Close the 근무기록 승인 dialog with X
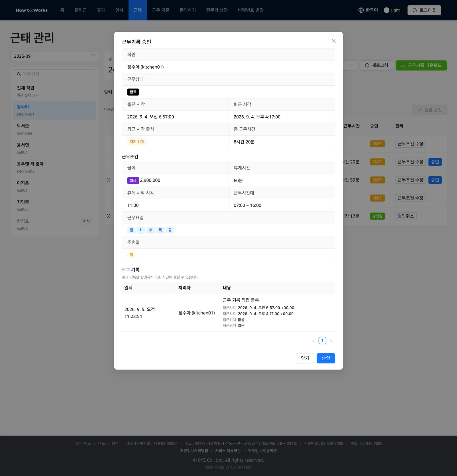The width and height of the screenshot is (457, 476). tap(334, 41)
